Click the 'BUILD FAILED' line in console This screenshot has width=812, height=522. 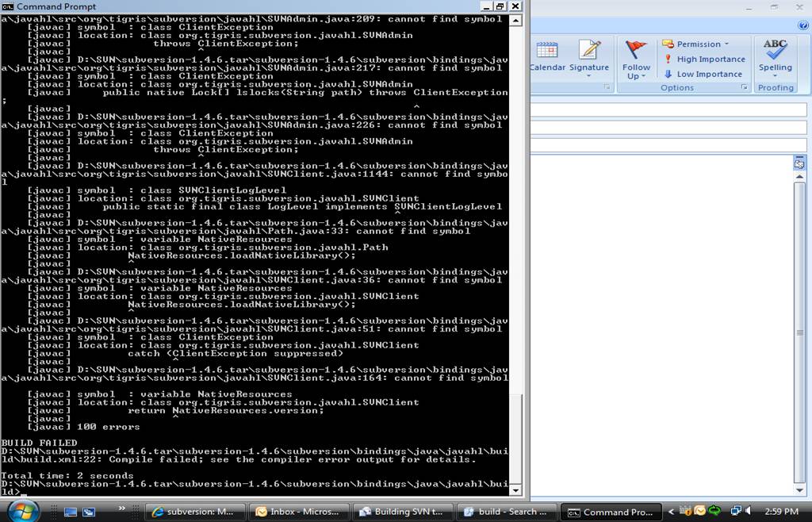(x=40, y=443)
